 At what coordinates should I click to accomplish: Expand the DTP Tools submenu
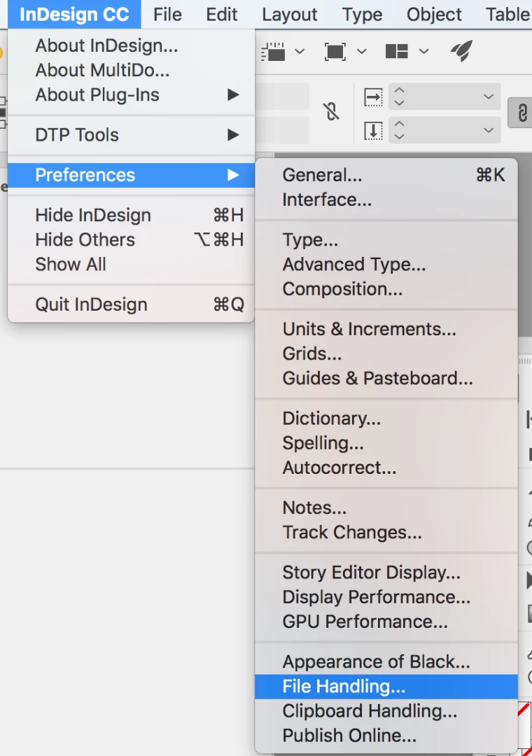tap(131, 135)
